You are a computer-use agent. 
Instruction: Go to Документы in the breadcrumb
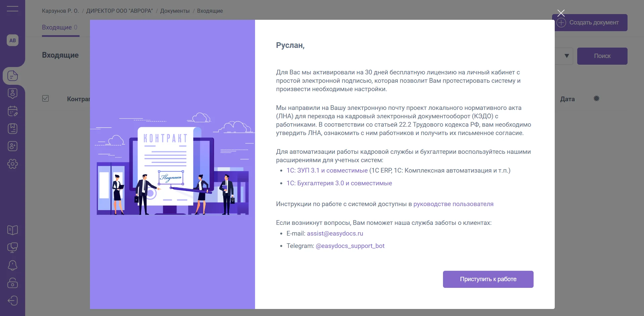click(175, 11)
